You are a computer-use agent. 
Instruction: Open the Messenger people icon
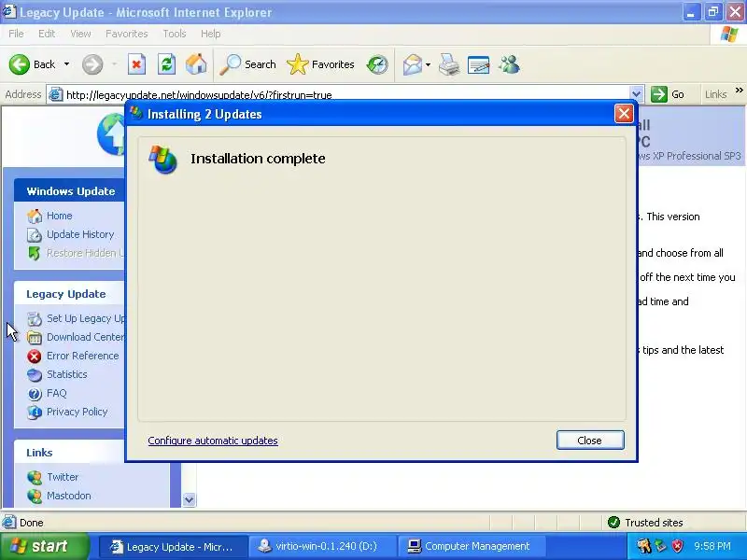click(x=509, y=64)
